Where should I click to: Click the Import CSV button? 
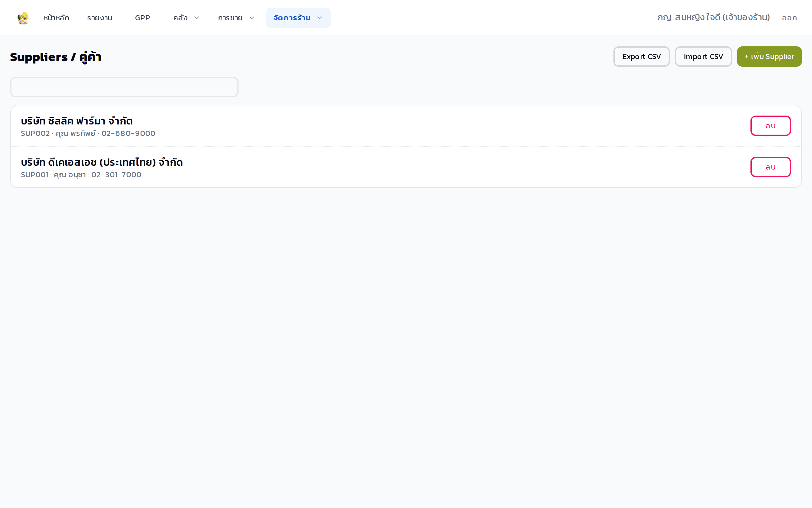(x=703, y=57)
